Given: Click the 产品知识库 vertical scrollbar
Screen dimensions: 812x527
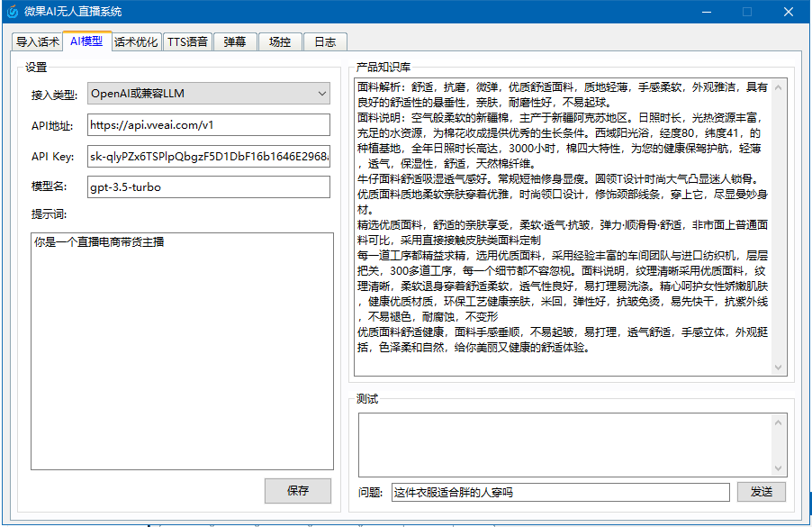Looking at the screenshot, I should coord(780,225).
